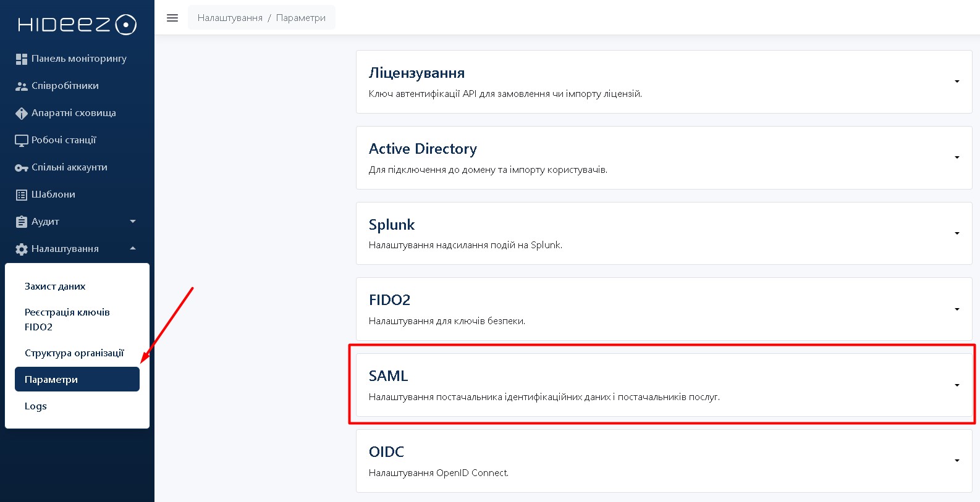Image resolution: width=980 pixels, height=502 pixels.
Task: Open the Logs menu item
Action: pos(36,406)
